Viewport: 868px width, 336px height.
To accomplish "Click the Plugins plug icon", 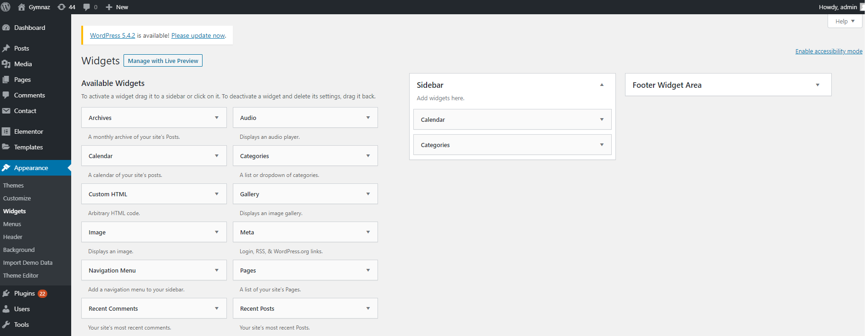I will (x=6, y=293).
